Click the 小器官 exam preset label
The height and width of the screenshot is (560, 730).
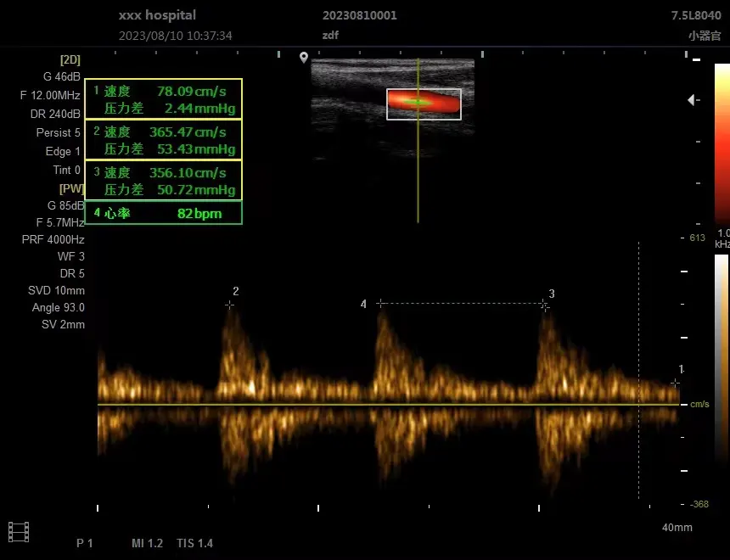[x=705, y=36]
